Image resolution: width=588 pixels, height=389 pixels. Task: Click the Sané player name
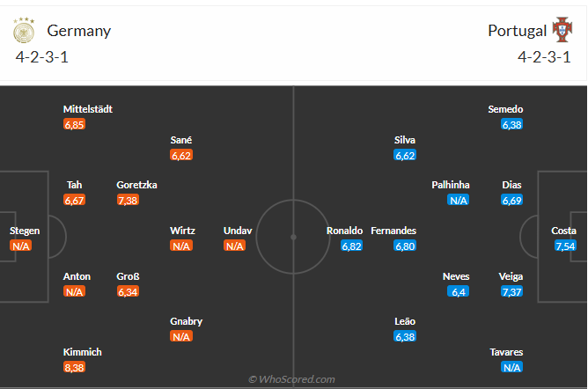click(x=181, y=140)
